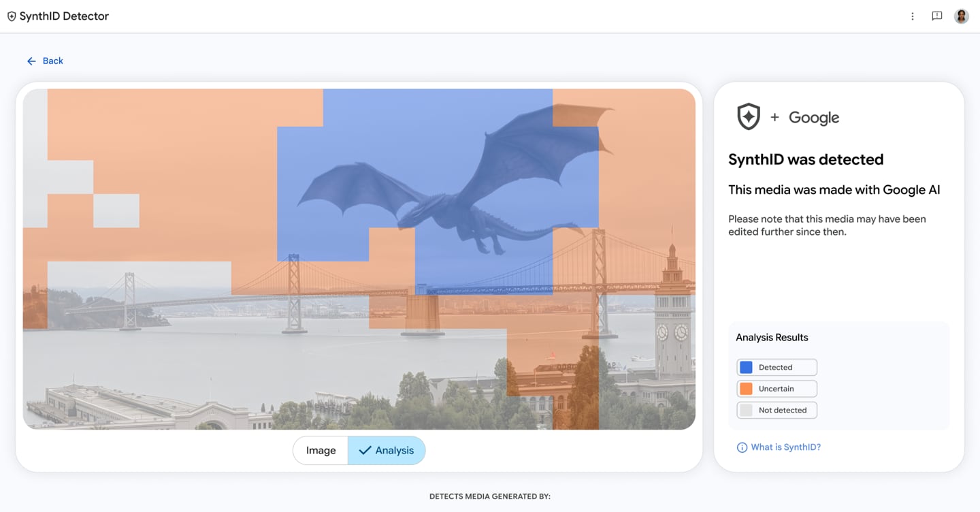Click the back arrow icon
The width and height of the screenshot is (980, 512).
(x=31, y=61)
